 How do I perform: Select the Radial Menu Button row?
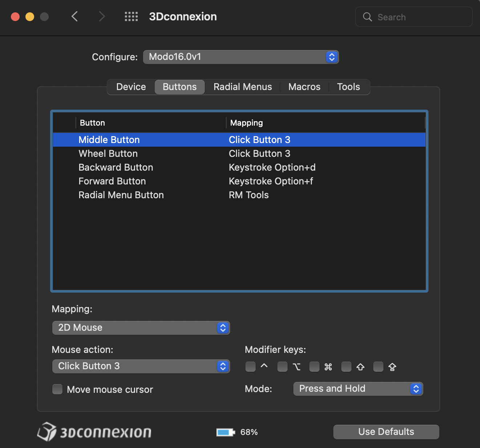pyautogui.click(x=239, y=195)
